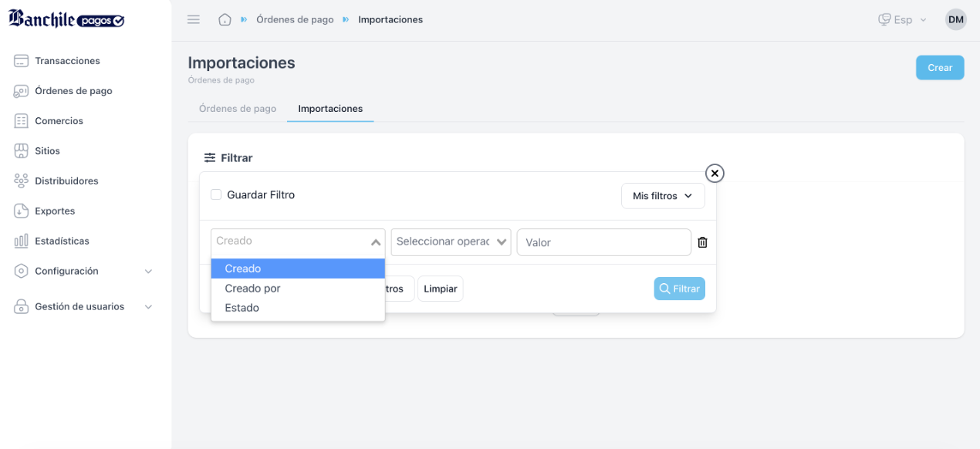The height and width of the screenshot is (449, 980).
Task: Click the Comercios sidebar icon
Action: tap(22, 121)
